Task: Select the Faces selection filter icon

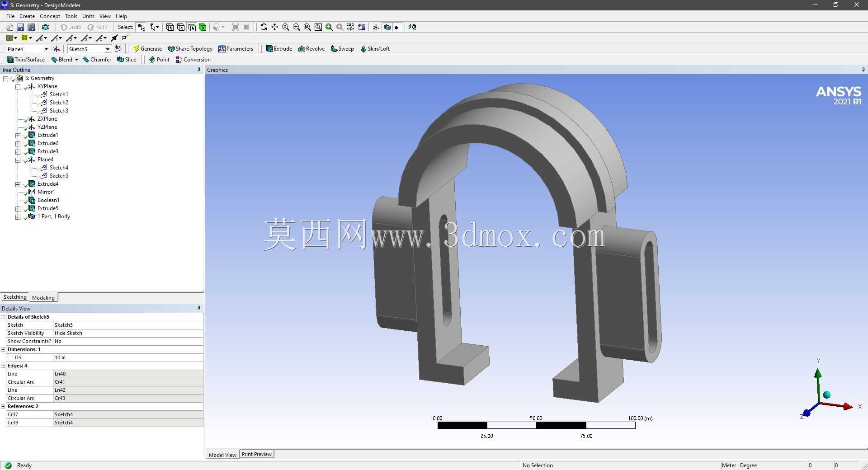Action: pos(192,27)
